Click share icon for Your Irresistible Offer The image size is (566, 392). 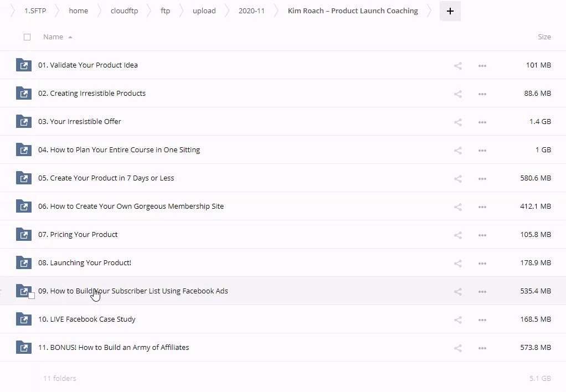[457, 122]
